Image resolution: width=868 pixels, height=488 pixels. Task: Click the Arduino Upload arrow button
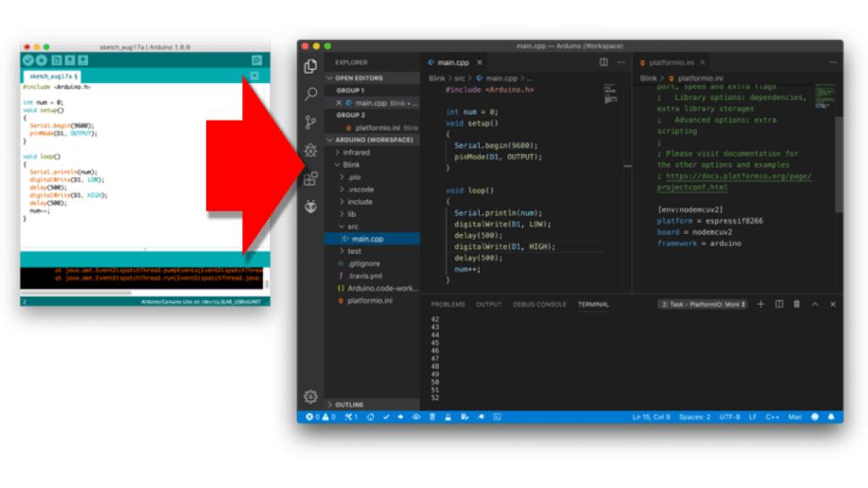coord(41,60)
